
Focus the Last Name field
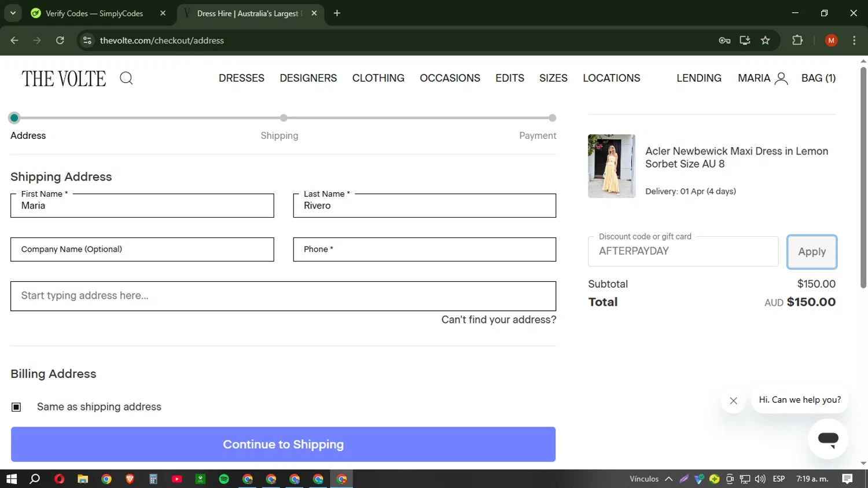424,206
